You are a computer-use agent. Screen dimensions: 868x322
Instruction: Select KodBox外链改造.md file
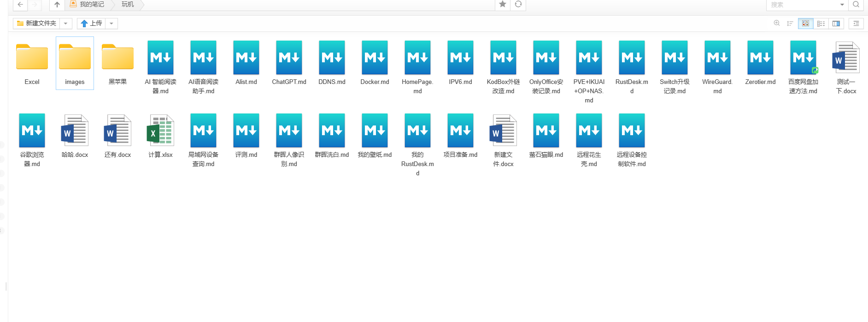coord(503,67)
